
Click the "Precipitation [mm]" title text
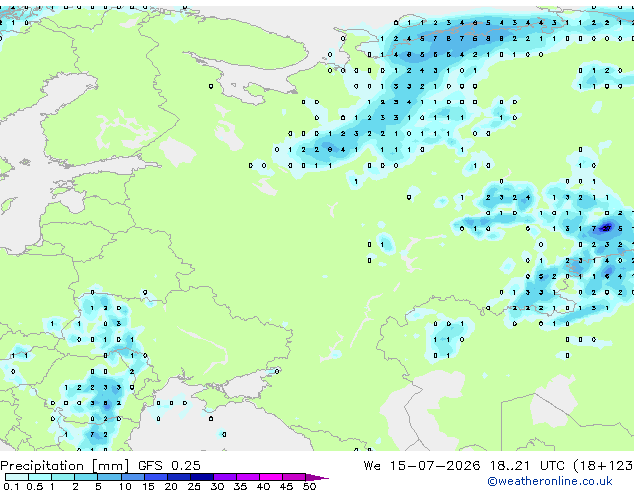[x=64, y=466]
